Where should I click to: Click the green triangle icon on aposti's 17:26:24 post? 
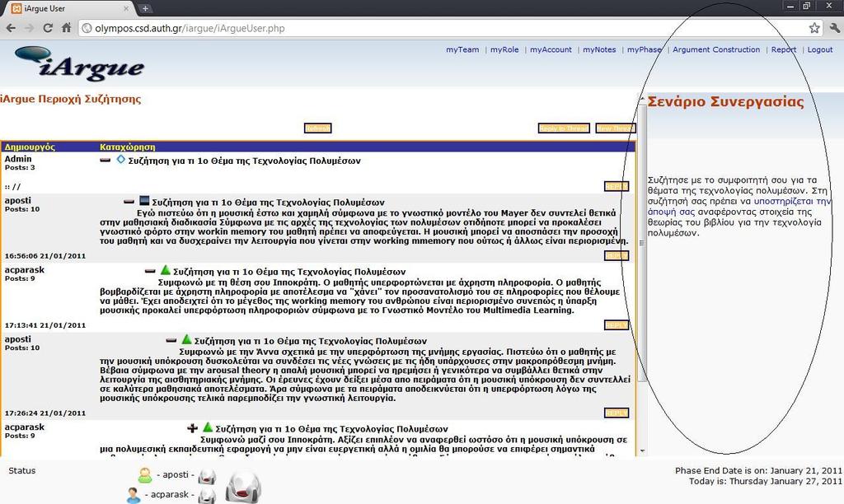(186, 338)
